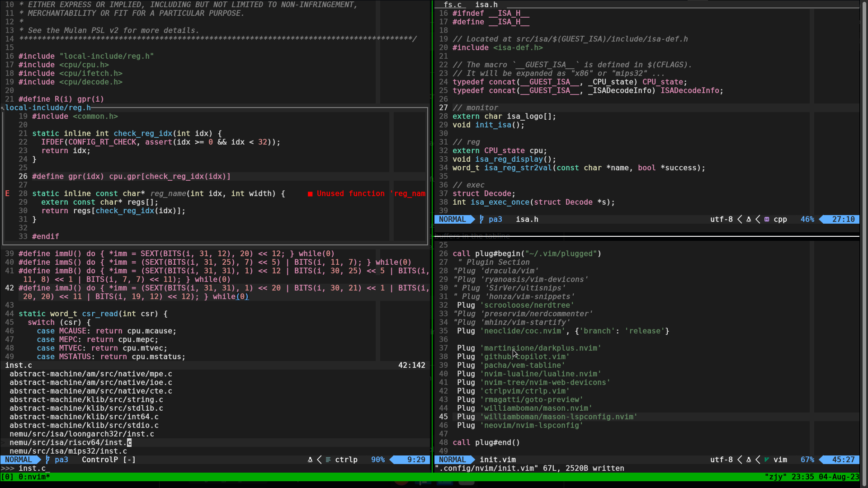Click the #define immJ() macro line
The height and width of the screenshot is (488, 868).
(x=224, y=292)
